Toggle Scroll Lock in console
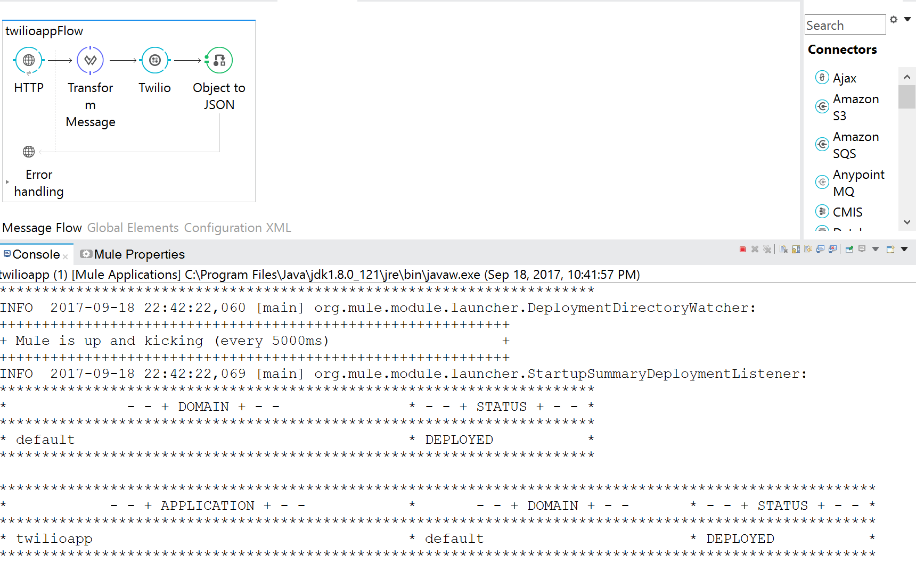The width and height of the screenshot is (916, 588). (x=796, y=249)
